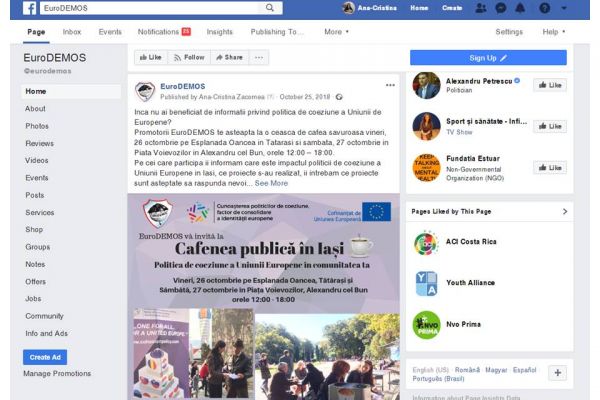Open the Events tab

point(110,32)
